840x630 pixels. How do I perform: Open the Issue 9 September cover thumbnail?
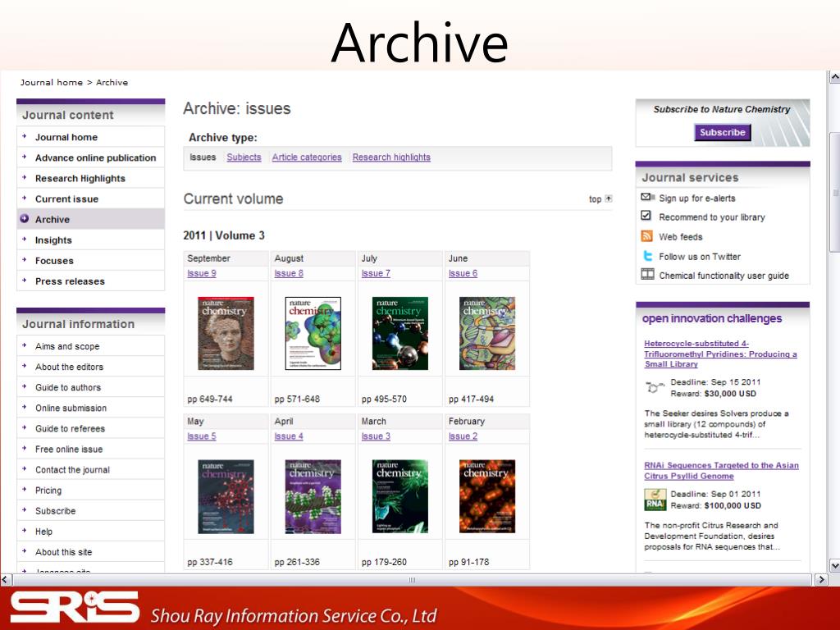tap(226, 333)
